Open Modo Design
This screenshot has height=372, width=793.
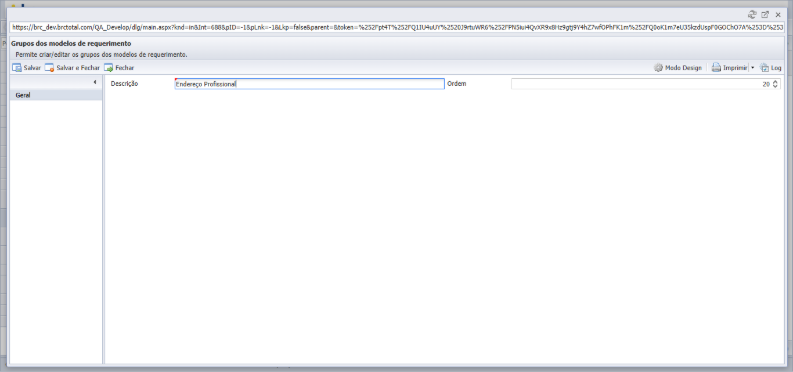(678, 68)
